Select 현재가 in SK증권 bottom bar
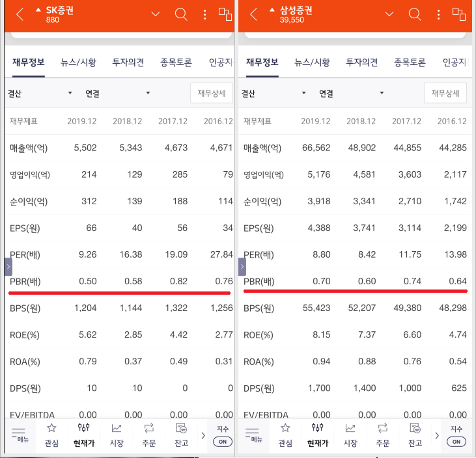The width and height of the screenshot is (476, 458). (x=84, y=435)
